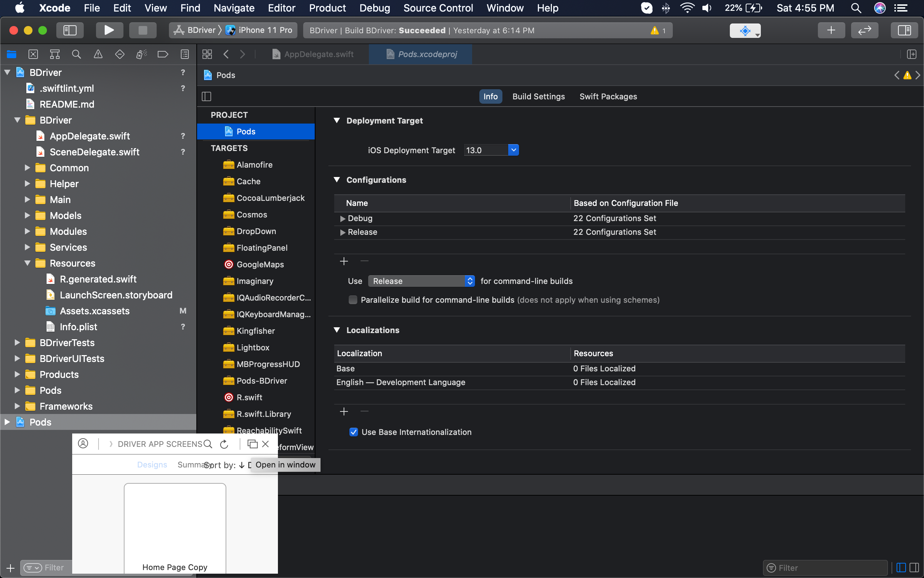The width and height of the screenshot is (924, 578).
Task: Click the build warning indicator in status bar
Action: click(x=659, y=31)
